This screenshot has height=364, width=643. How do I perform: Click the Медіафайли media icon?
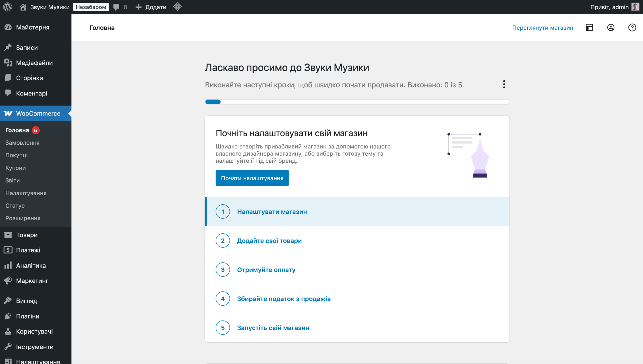8,63
